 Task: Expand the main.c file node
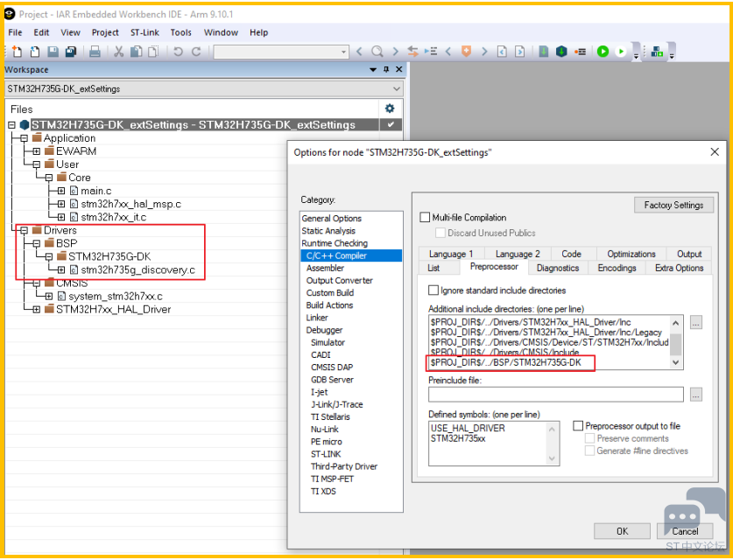(x=61, y=191)
